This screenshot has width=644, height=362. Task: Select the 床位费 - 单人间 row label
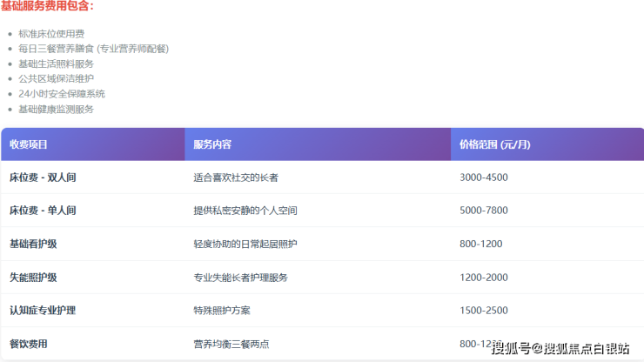43,211
